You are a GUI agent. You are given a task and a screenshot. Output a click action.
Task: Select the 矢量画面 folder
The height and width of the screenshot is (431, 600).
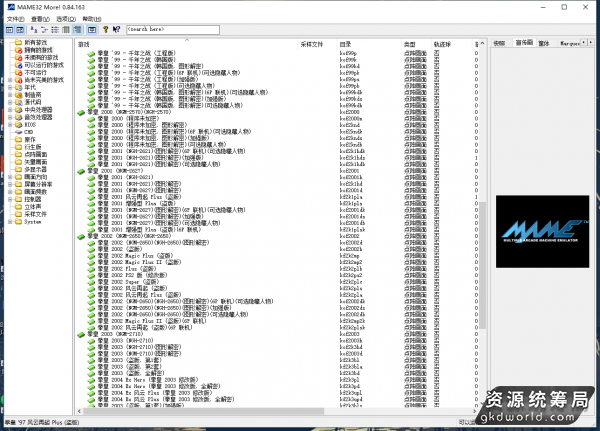tap(36, 162)
